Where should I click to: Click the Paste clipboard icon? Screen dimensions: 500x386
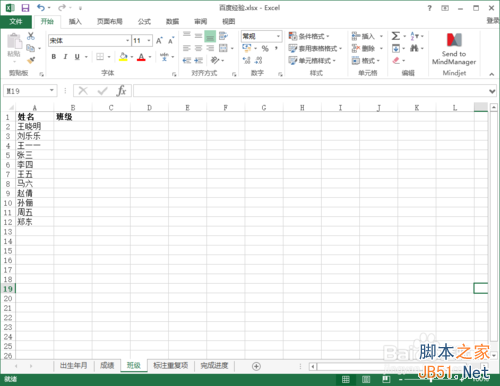tap(14, 42)
